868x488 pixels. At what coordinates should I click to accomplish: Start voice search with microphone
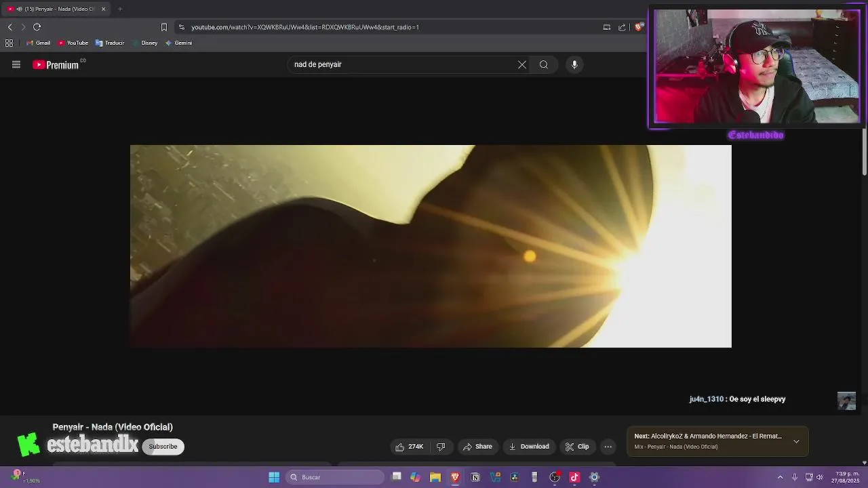(x=574, y=64)
